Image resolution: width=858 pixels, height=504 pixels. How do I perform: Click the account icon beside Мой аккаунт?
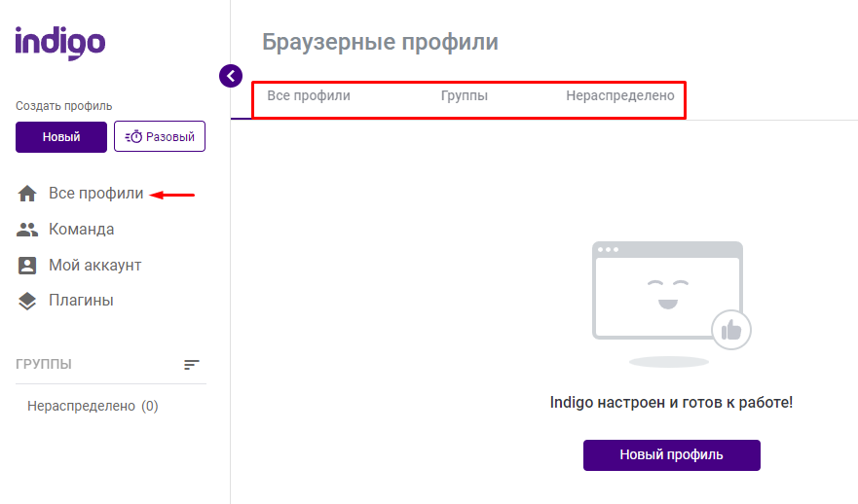tap(27, 266)
